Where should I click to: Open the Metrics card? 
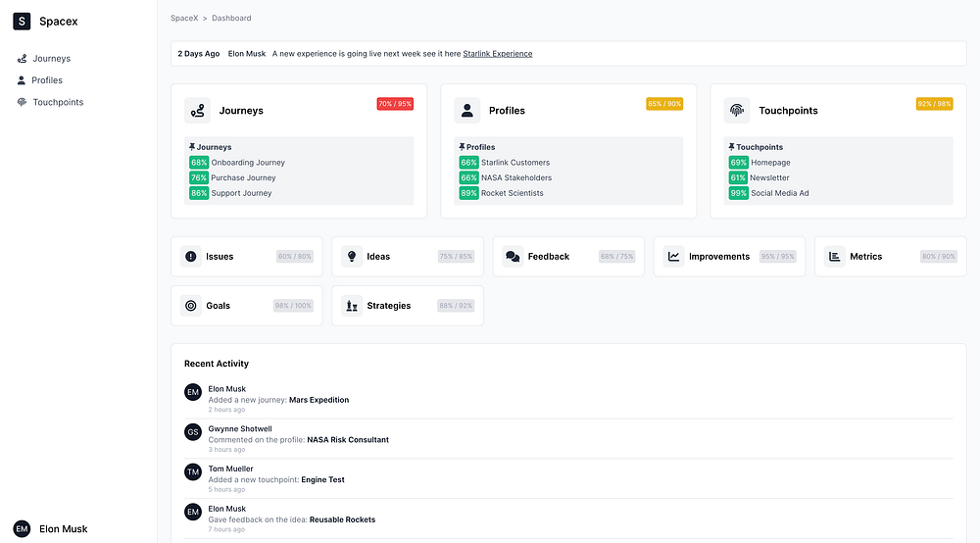891,256
